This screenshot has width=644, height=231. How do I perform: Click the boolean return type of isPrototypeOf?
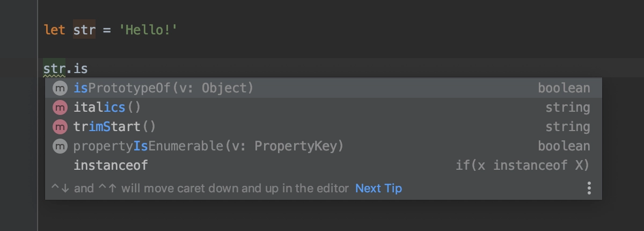coord(564,88)
